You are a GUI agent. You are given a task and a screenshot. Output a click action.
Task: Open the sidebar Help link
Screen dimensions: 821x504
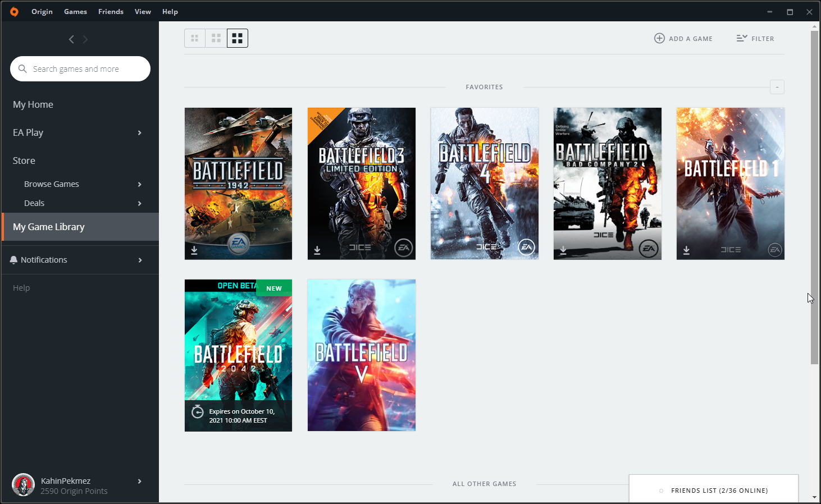21,288
